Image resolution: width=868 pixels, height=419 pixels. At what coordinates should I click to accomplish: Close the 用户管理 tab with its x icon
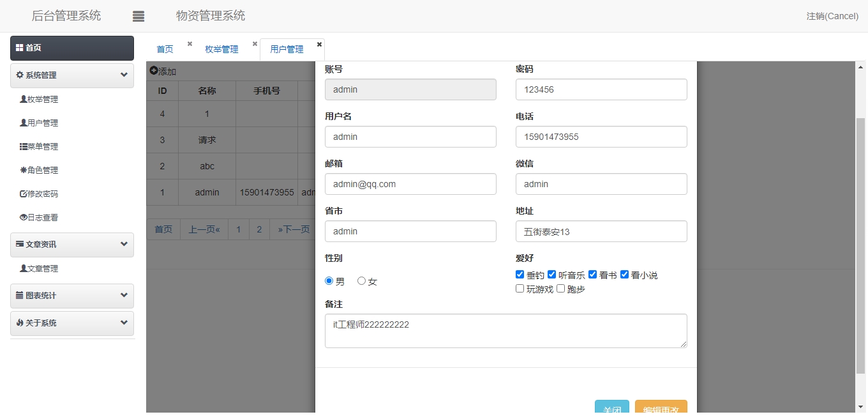[x=319, y=44]
